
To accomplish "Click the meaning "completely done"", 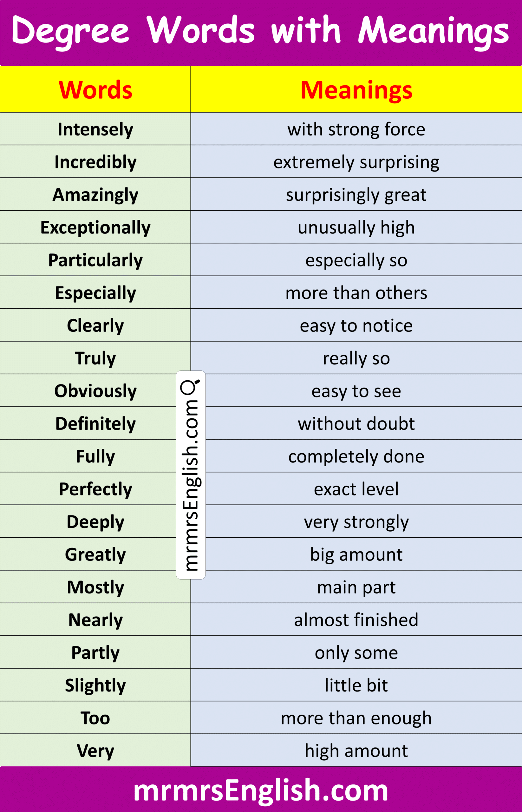I will (356, 457).
